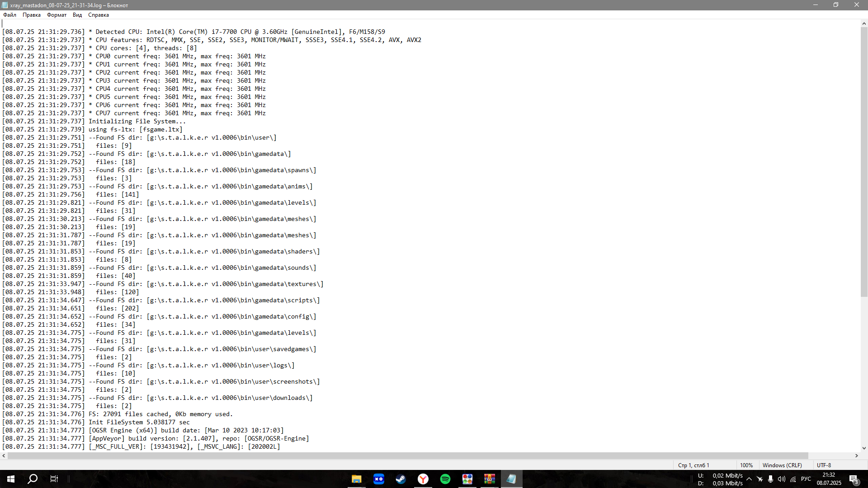Screen dimensions: 868x488
Task: Open the Справка menu
Action: coord(99,15)
